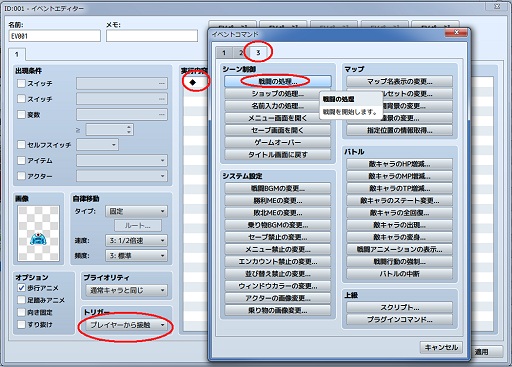Uncheck the 歩行アニメ option
Screen dimensions: 512x367
tap(21, 288)
